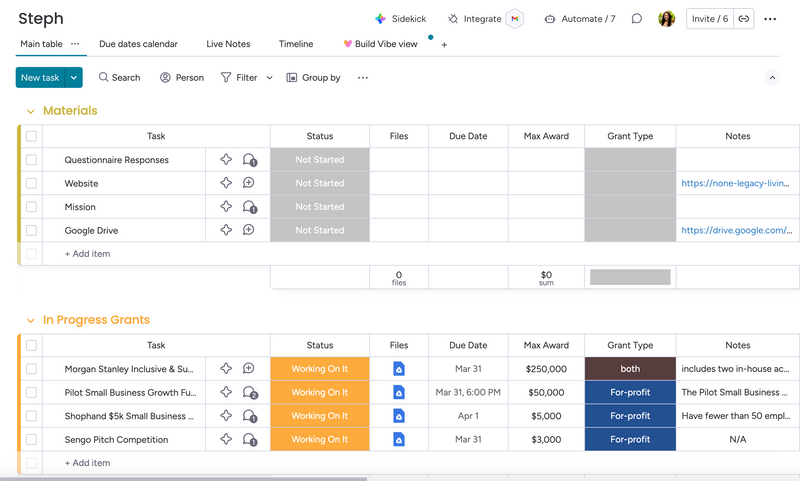Viewport: 800px width, 481px height.
Task: Select the Google Drive row checkbox
Action: coord(31,230)
